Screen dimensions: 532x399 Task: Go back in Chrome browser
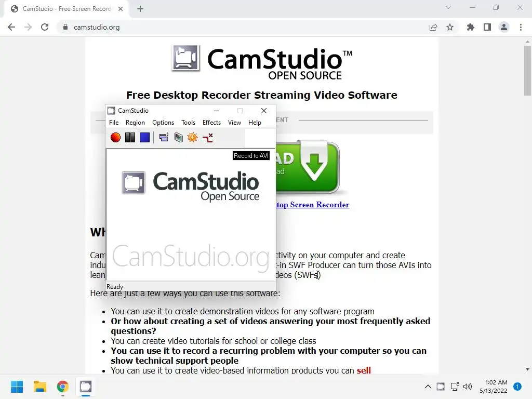(x=11, y=27)
